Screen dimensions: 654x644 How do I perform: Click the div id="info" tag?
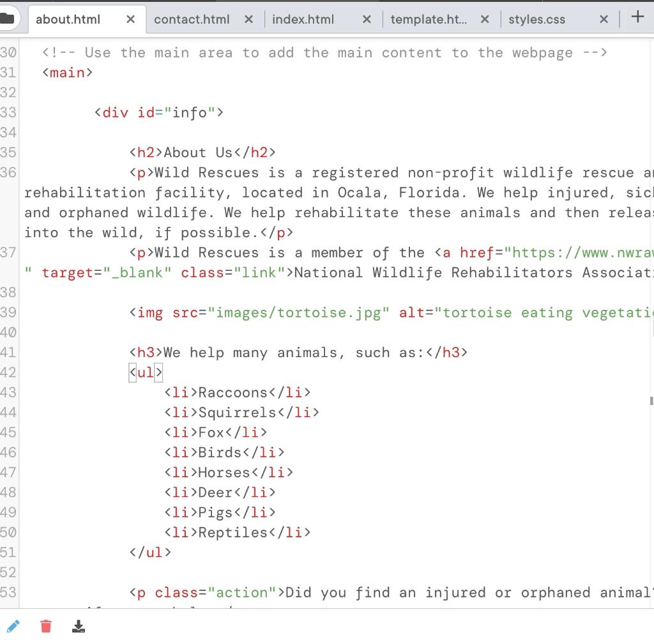pyautogui.click(x=159, y=112)
